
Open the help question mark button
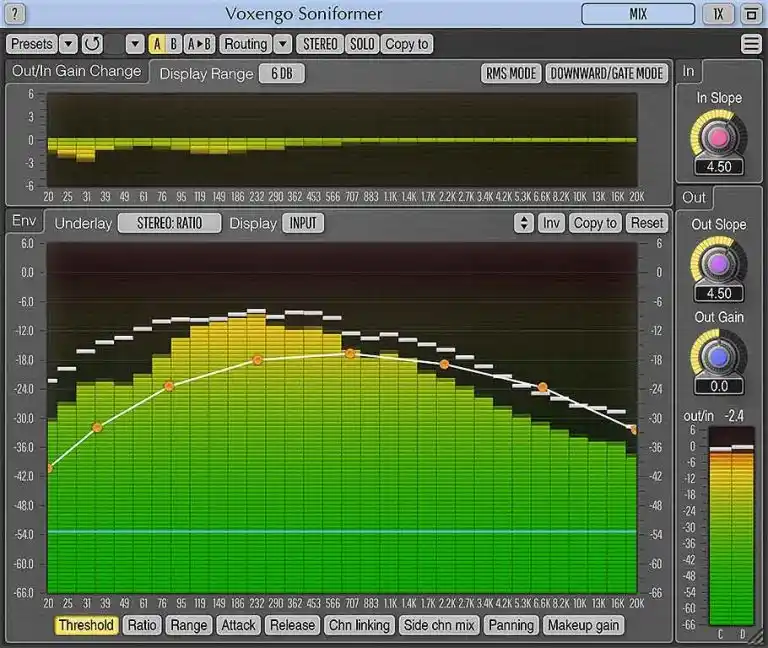15,14
